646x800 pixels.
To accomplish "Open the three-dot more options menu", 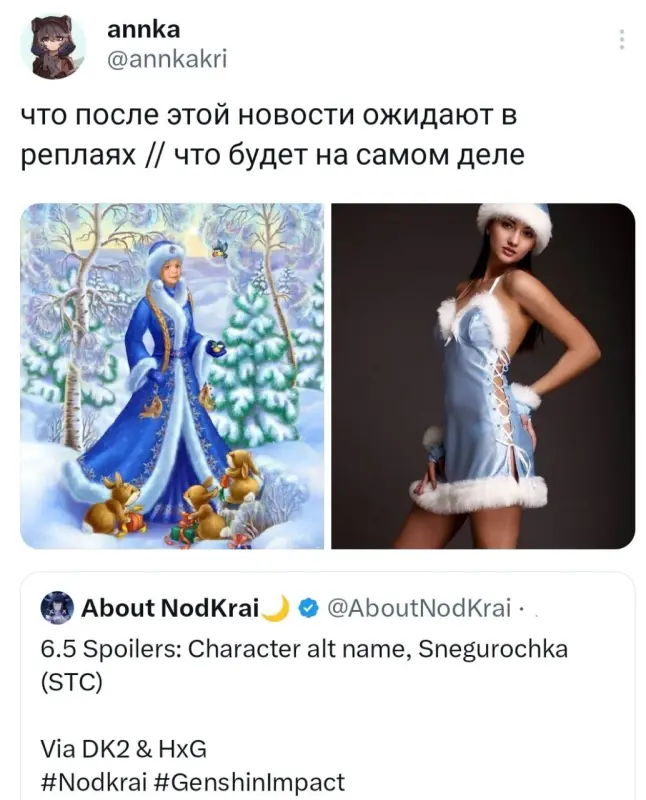I will coord(621,39).
